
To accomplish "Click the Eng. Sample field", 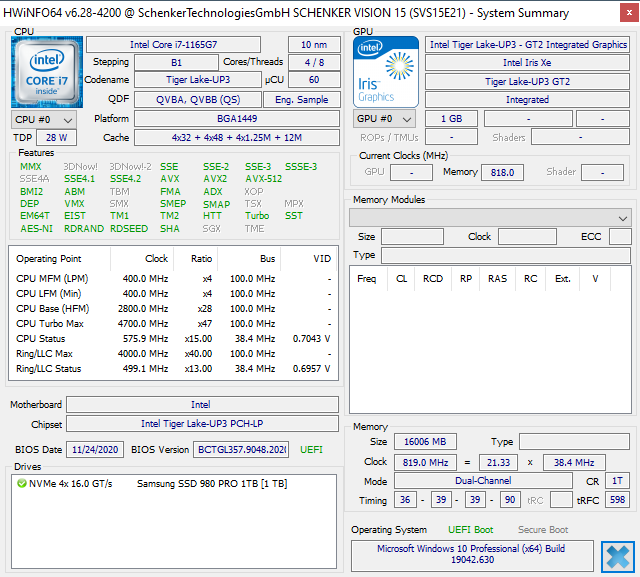I will 301,100.
